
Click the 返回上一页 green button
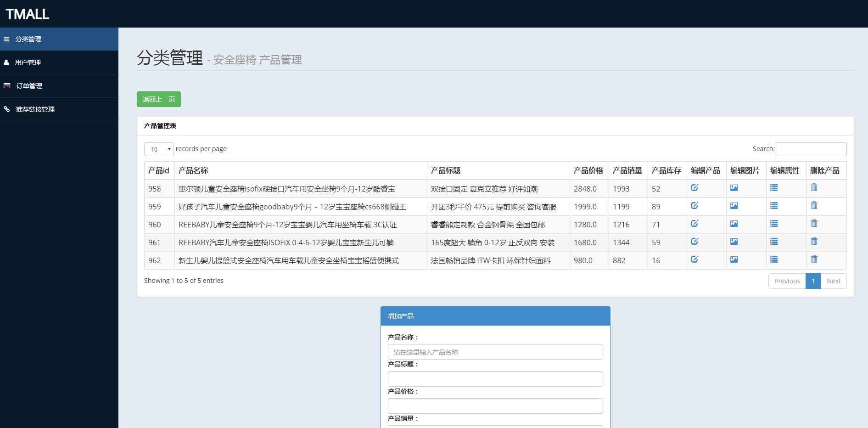[x=159, y=99]
